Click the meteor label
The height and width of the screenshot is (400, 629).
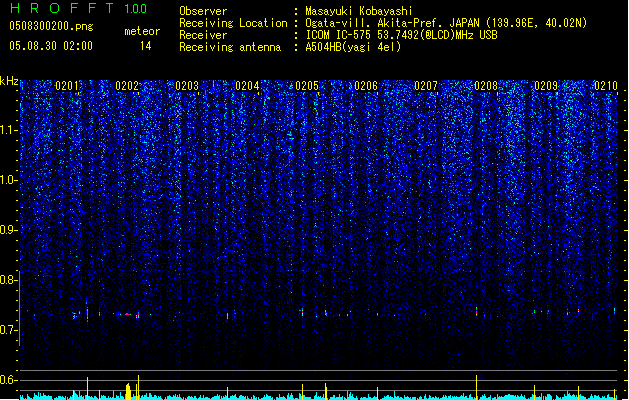click(142, 31)
